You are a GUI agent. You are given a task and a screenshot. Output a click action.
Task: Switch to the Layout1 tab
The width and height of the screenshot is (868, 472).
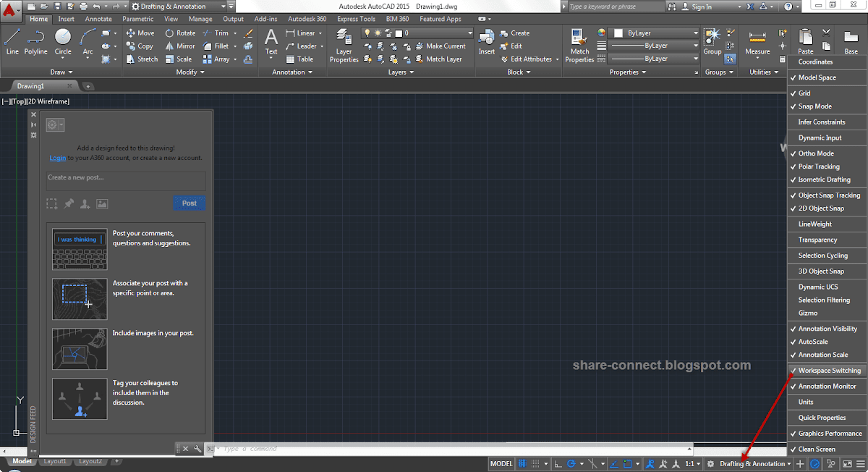point(55,461)
